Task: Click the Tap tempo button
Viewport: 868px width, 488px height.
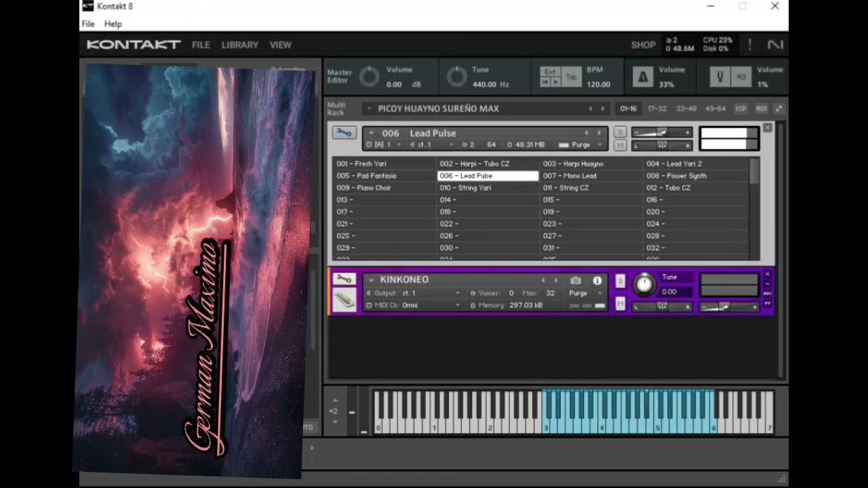Action: click(572, 77)
